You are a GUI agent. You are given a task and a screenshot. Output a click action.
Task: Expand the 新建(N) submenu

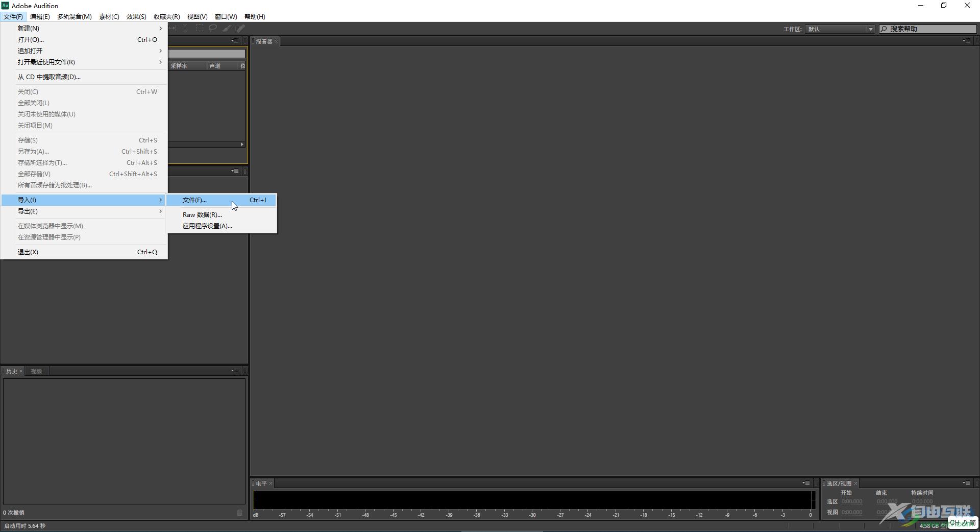pyautogui.click(x=84, y=28)
